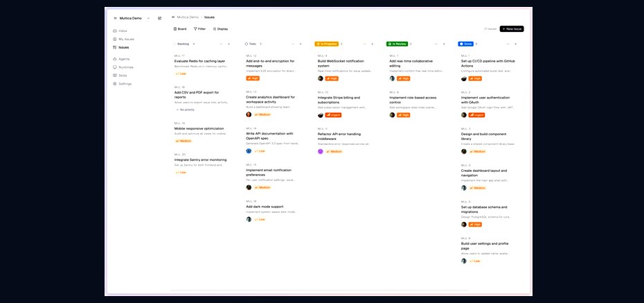Open Implement email notification preferences issue
This screenshot has height=303, width=644.
tap(269, 172)
